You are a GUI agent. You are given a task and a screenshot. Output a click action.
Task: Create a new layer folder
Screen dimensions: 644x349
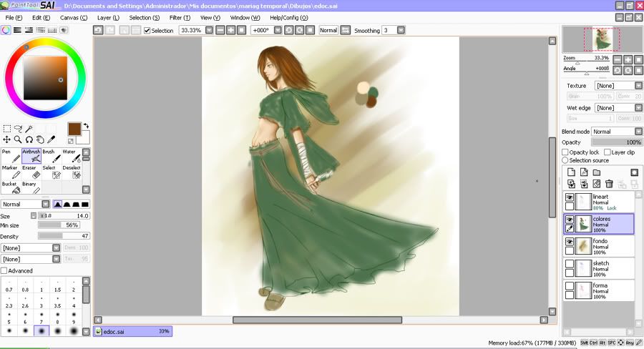pos(596,172)
